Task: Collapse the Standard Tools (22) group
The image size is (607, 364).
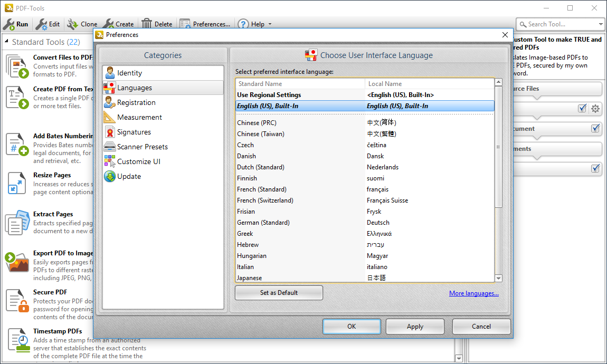Action: point(6,41)
